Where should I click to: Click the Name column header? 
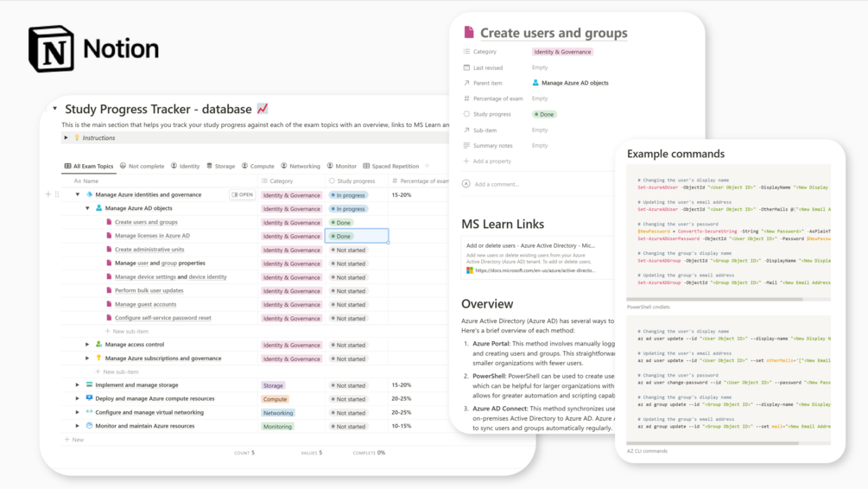point(86,181)
